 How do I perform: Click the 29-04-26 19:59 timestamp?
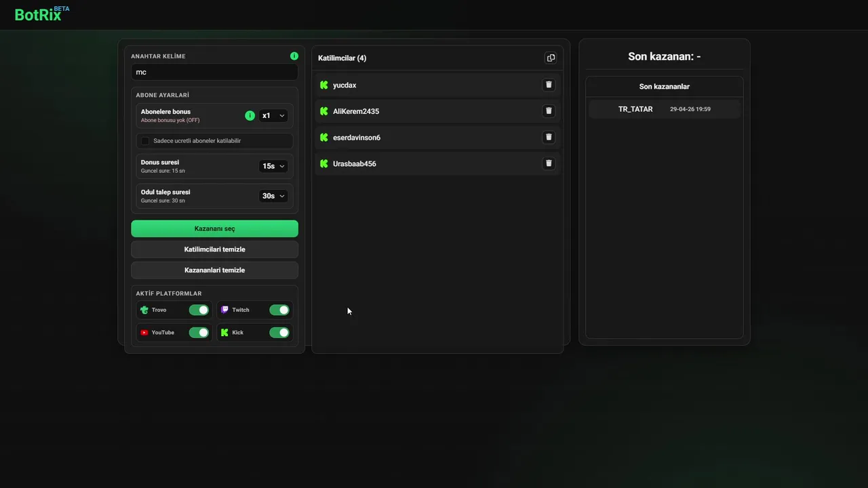point(690,109)
